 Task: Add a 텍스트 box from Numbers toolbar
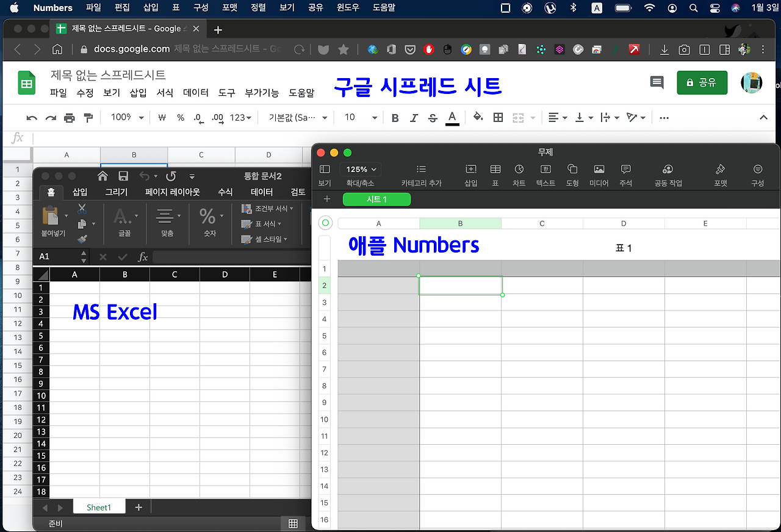click(x=545, y=174)
